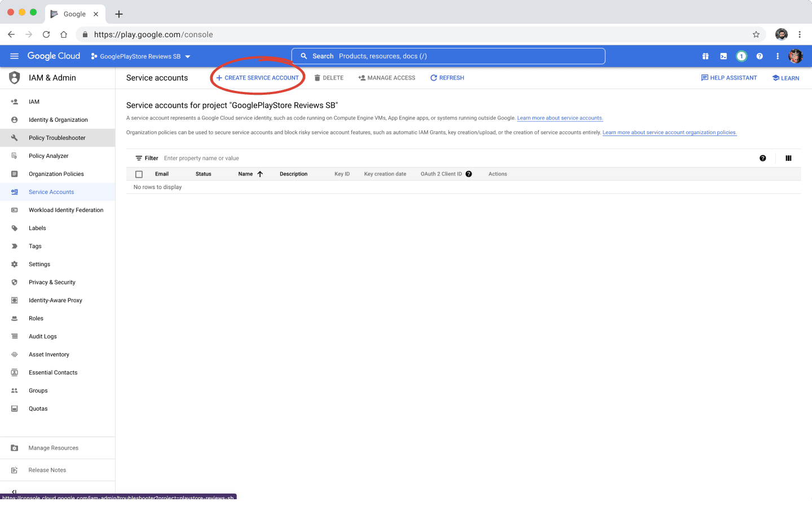Go to the browser home page
Screen dimensions: 812x506
pos(64,34)
